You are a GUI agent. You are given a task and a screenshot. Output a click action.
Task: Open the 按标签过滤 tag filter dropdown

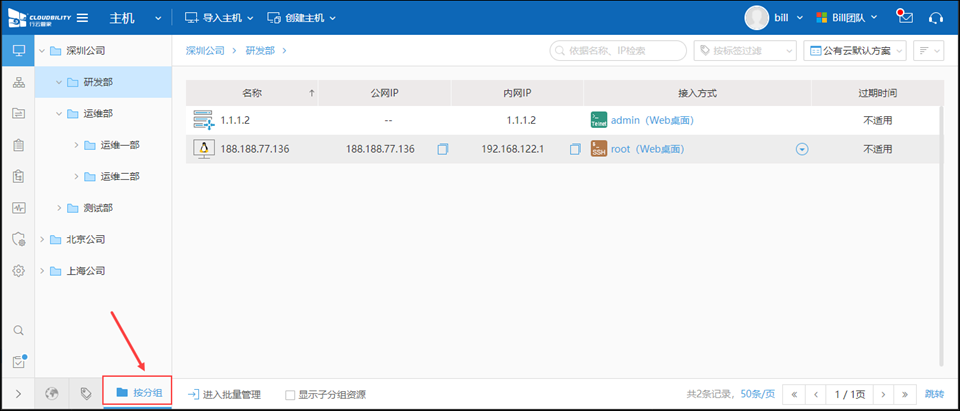[746, 50]
